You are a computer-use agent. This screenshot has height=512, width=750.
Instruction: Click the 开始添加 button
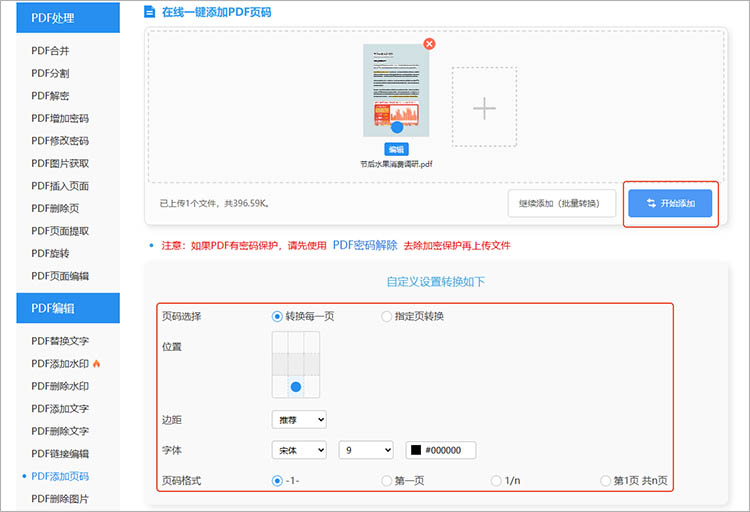[670, 203]
